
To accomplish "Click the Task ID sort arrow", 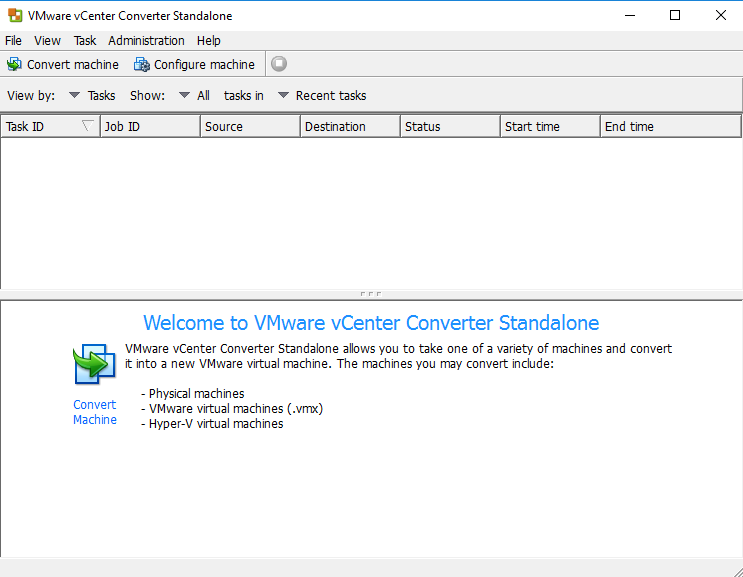I will click(x=88, y=126).
